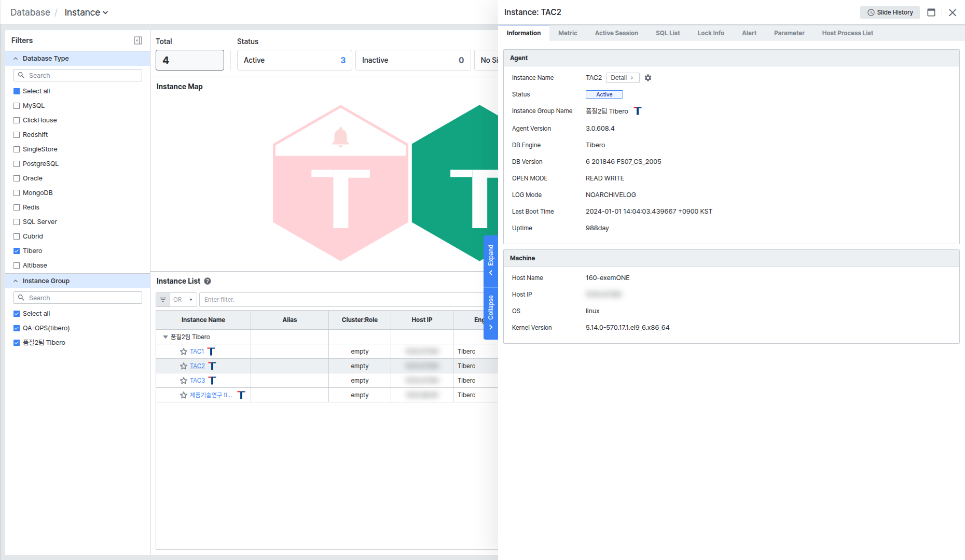Sort by Cluster:Role column header
This screenshot has width=965, height=560.
(x=360, y=320)
